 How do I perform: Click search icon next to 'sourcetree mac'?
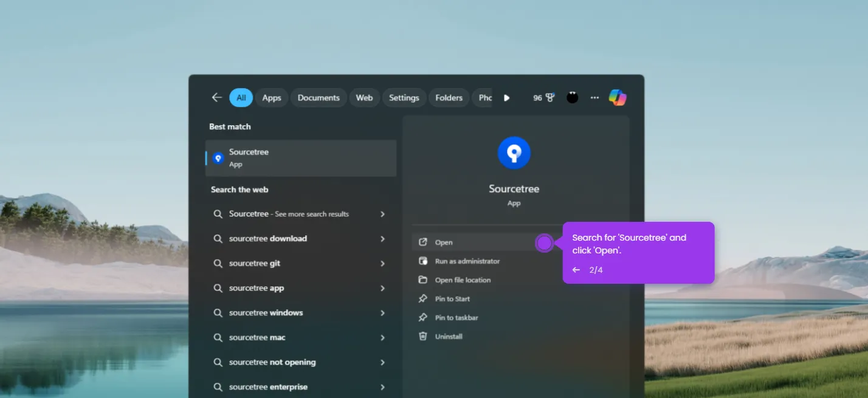(218, 338)
